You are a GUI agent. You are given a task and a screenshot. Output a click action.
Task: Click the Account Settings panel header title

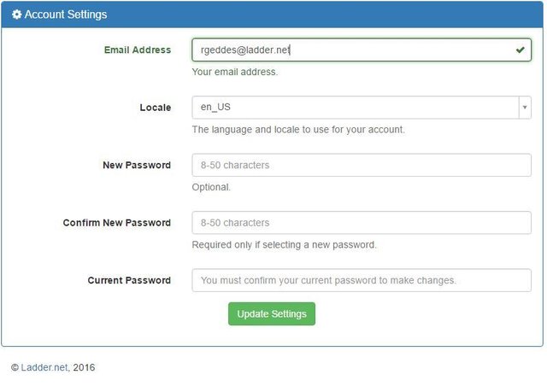pyautogui.click(x=66, y=15)
